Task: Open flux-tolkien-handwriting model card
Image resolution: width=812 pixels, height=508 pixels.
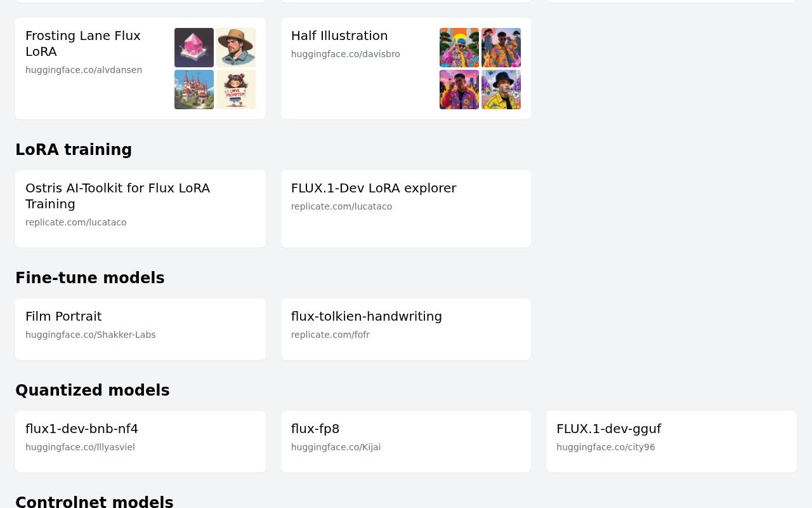Action: point(406,329)
